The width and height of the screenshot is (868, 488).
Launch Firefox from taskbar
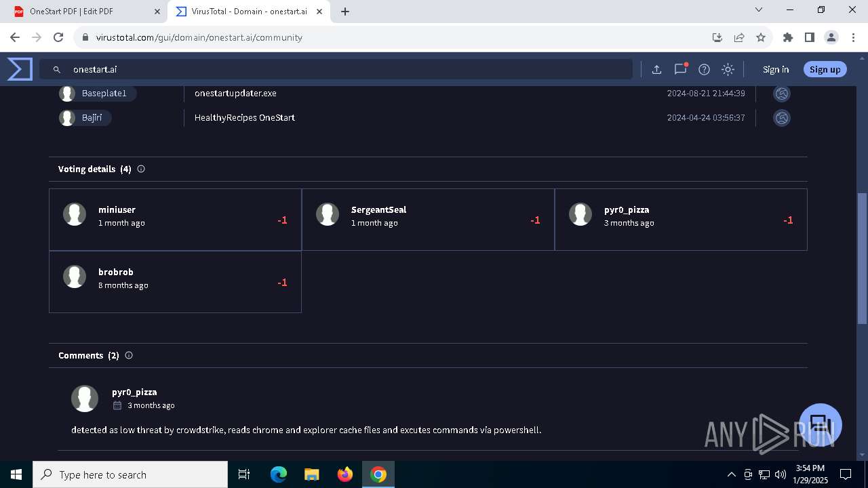coord(345,474)
